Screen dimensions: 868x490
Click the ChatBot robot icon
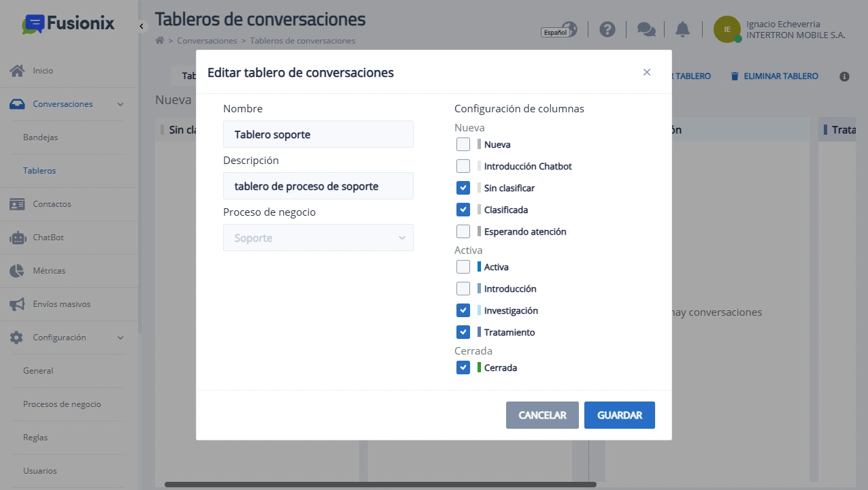click(17, 238)
